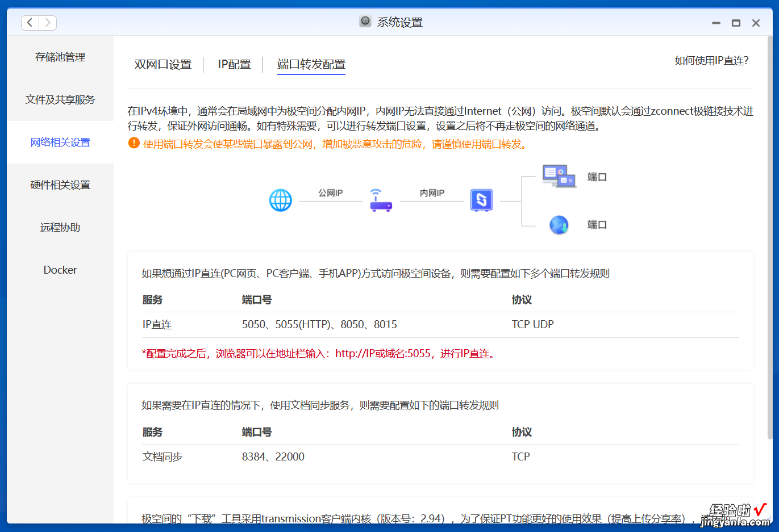Image resolution: width=779 pixels, height=532 pixels.
Task: Go back with the left arrow button
Action: click(30, 23)
